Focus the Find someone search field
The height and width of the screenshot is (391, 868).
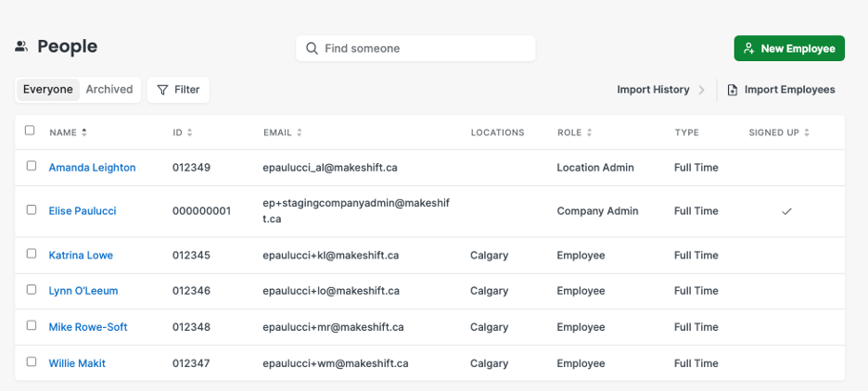[x=415, y=49]
